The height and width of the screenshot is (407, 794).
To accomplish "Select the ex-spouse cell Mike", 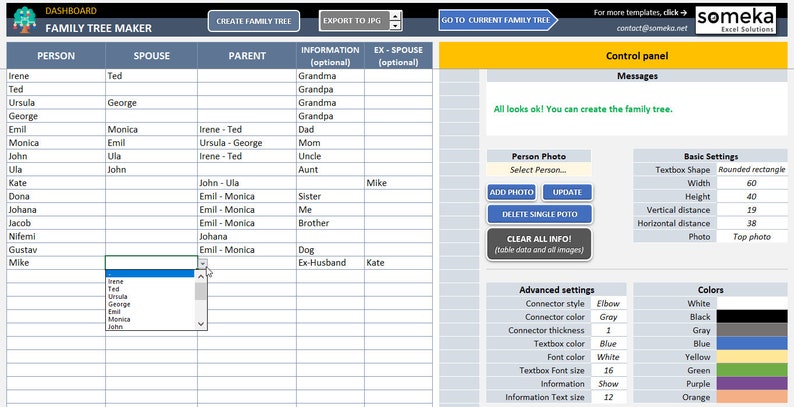I will [398, 183].
